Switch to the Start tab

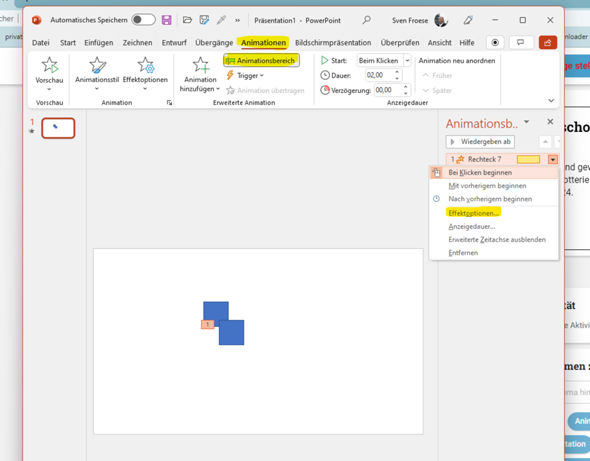(68, 43)
